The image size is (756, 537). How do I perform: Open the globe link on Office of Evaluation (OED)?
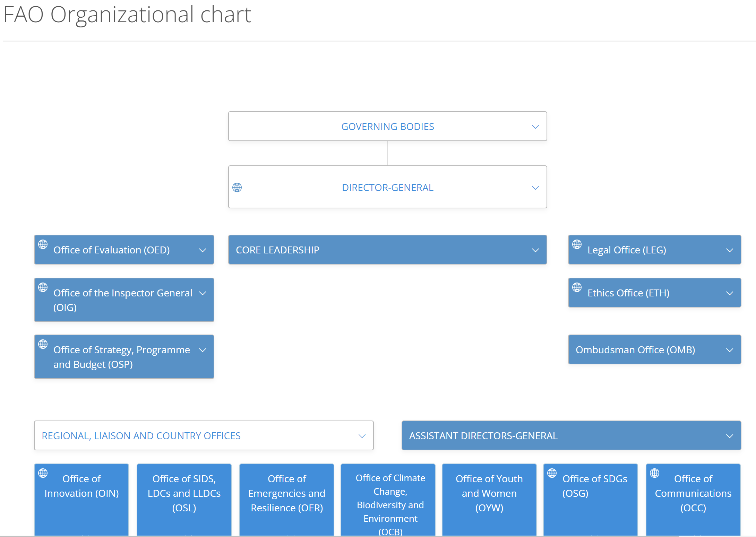pyautogui.click(x=43, y=244)
